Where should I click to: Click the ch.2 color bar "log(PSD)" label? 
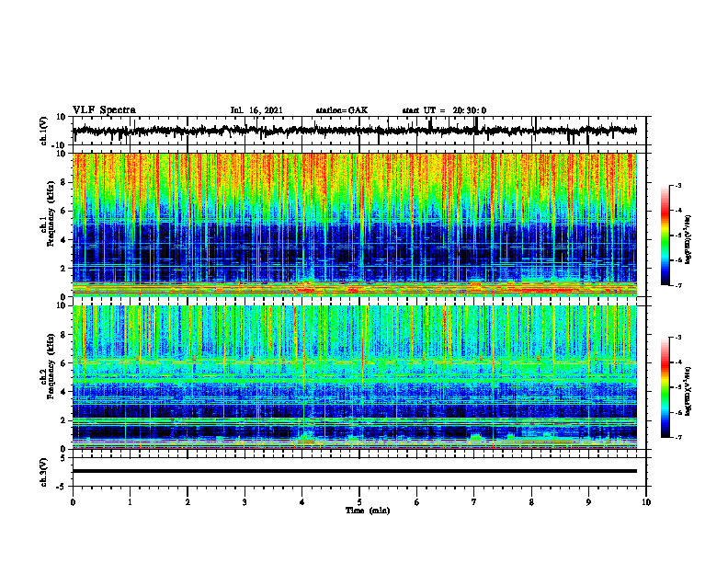click(688, 392)
